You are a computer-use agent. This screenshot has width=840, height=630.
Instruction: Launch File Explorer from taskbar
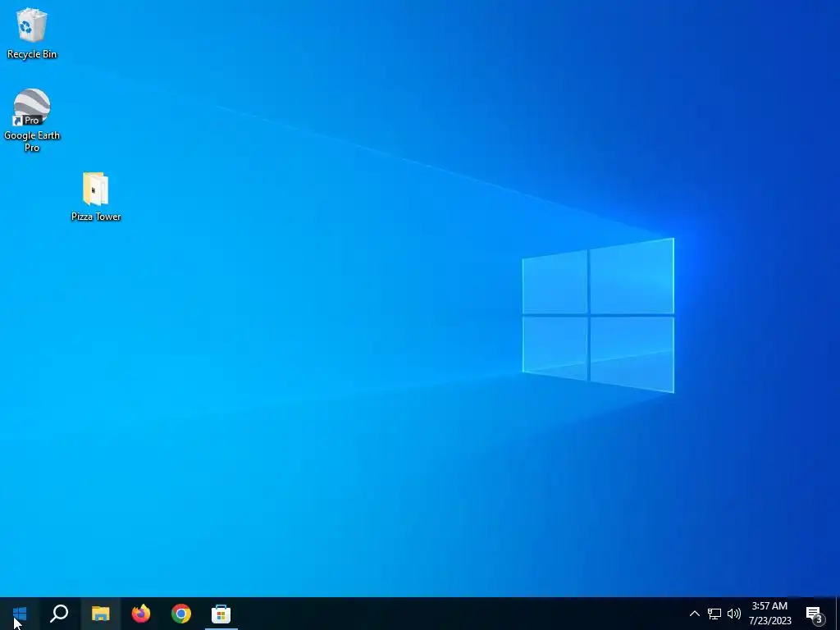point(100,614)
